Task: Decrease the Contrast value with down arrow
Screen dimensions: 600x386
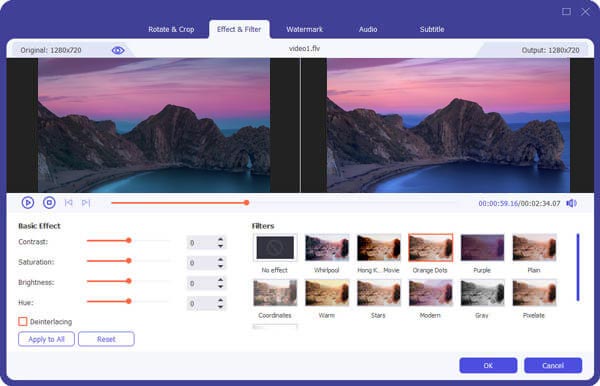Action: [220, 246]
